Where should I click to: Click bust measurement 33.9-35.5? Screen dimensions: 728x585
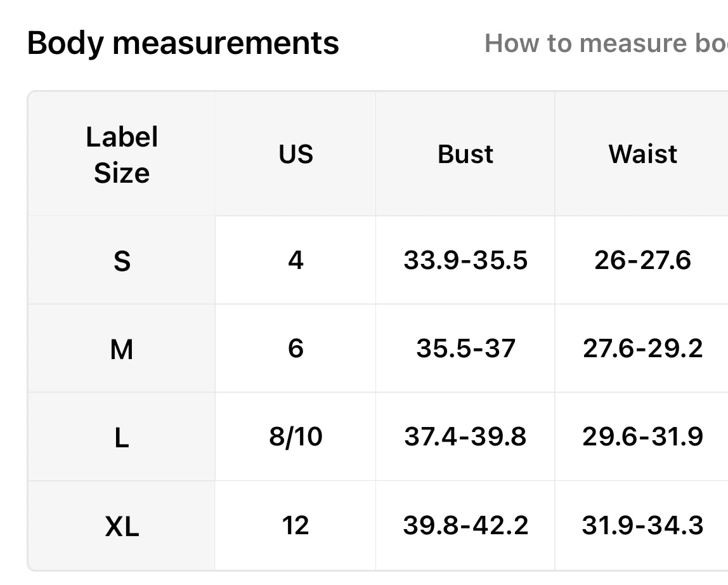coord(465,260)
